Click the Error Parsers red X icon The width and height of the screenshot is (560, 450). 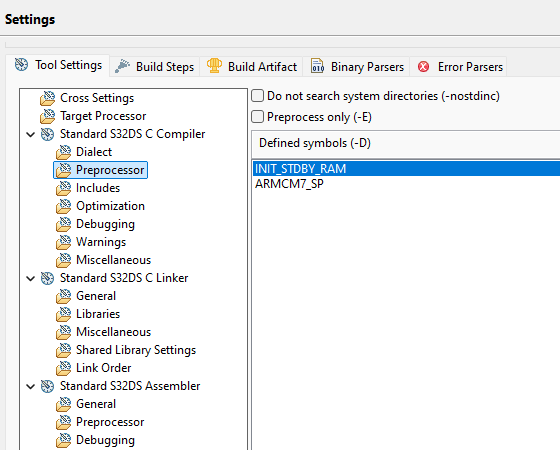click(424, 66)
